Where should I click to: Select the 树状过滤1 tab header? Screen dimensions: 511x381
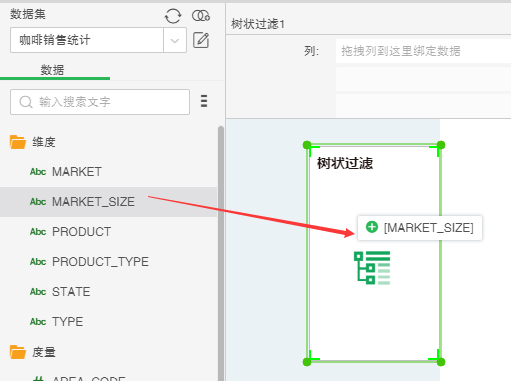click(258, 24)
